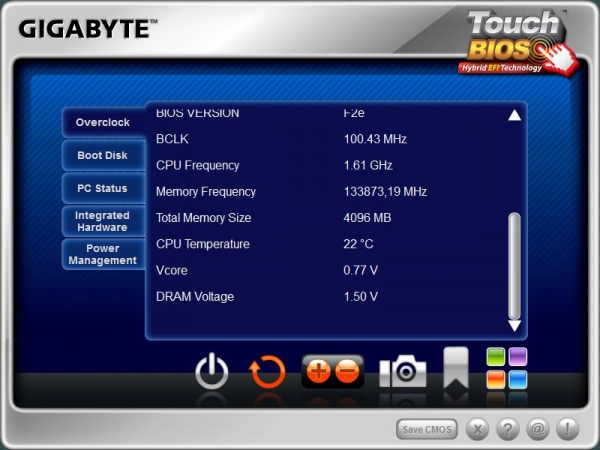Click the orange minus button
Viewport: 600px width, 450px height.
tap(347, 371)
